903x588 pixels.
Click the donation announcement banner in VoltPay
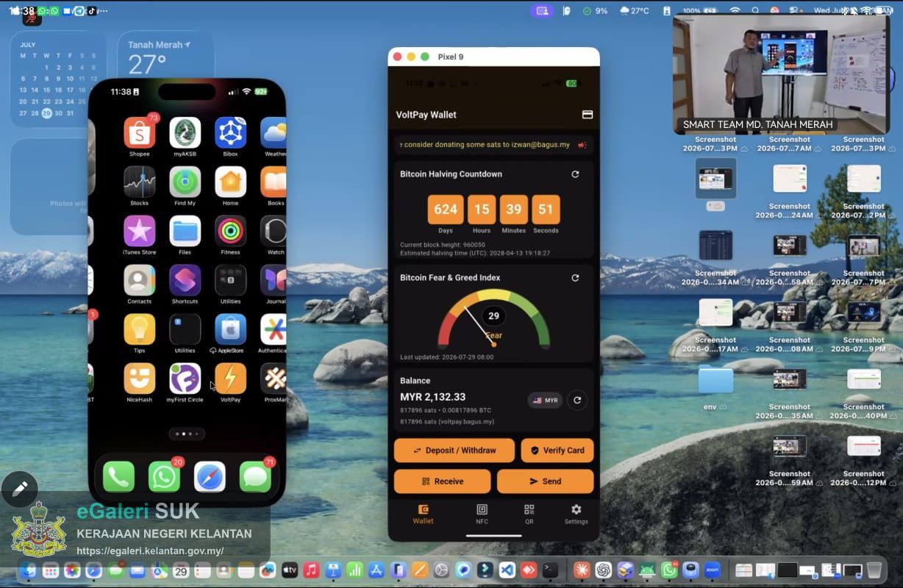pos(494,145)
